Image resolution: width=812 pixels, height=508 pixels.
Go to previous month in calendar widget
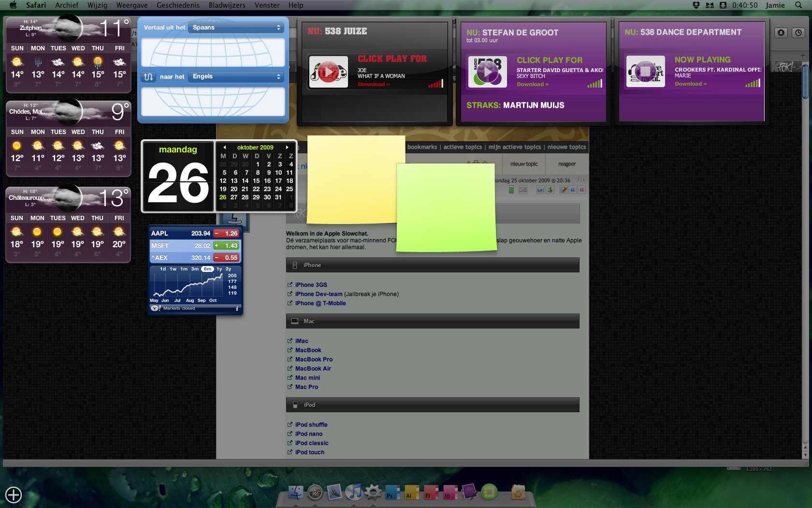[x=224, y=148]
